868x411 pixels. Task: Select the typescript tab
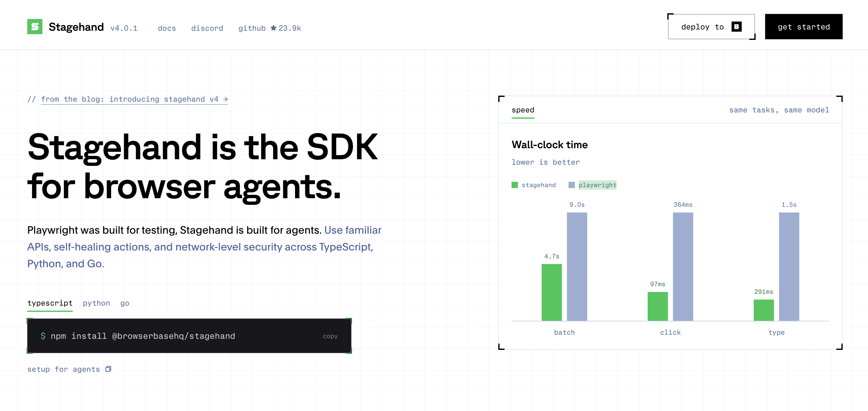50,303
